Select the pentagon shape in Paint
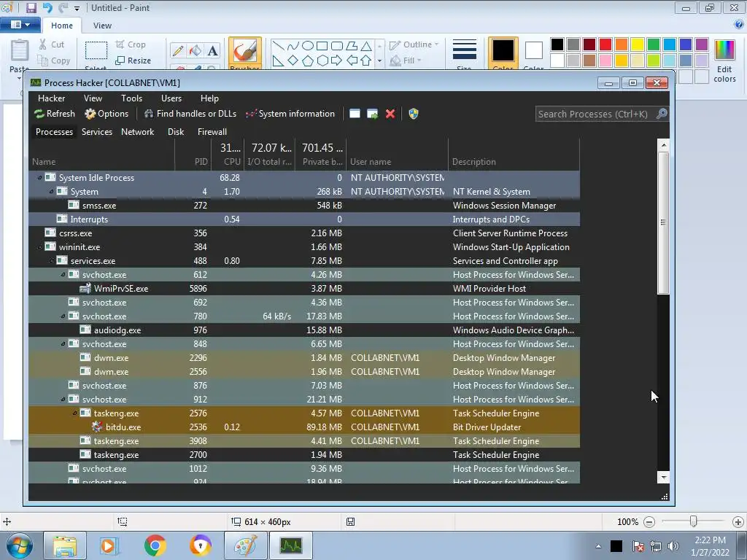The height and width of the screenshot is (560, 747). coord(308,61)
